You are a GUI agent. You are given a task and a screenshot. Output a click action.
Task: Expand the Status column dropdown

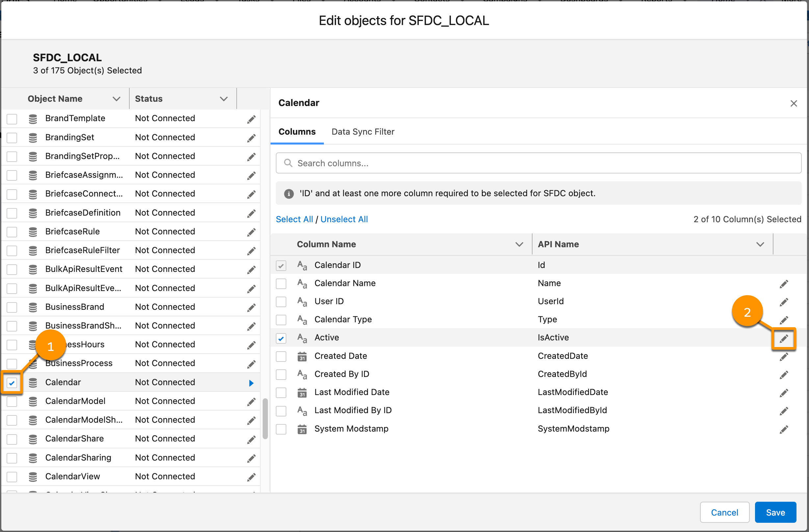point(224,98)
